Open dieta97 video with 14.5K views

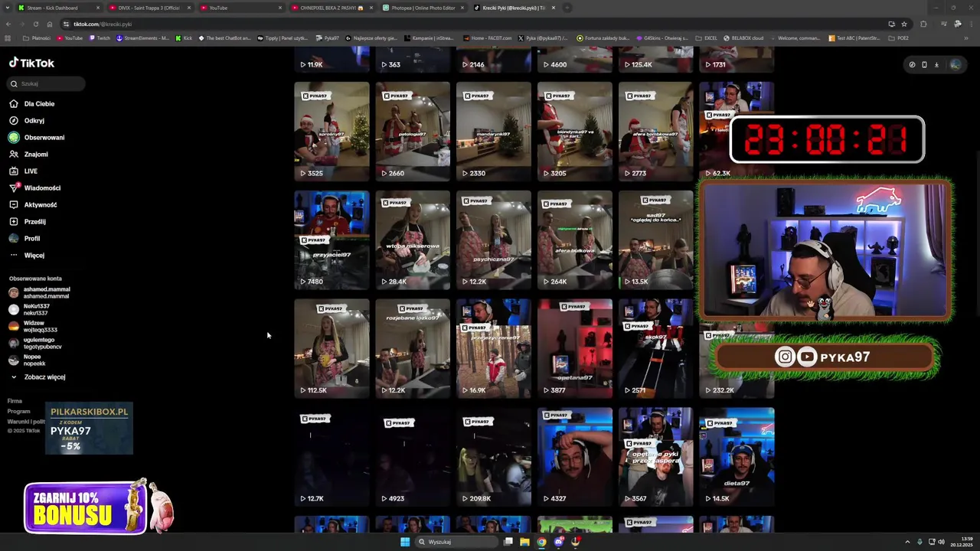737,457
